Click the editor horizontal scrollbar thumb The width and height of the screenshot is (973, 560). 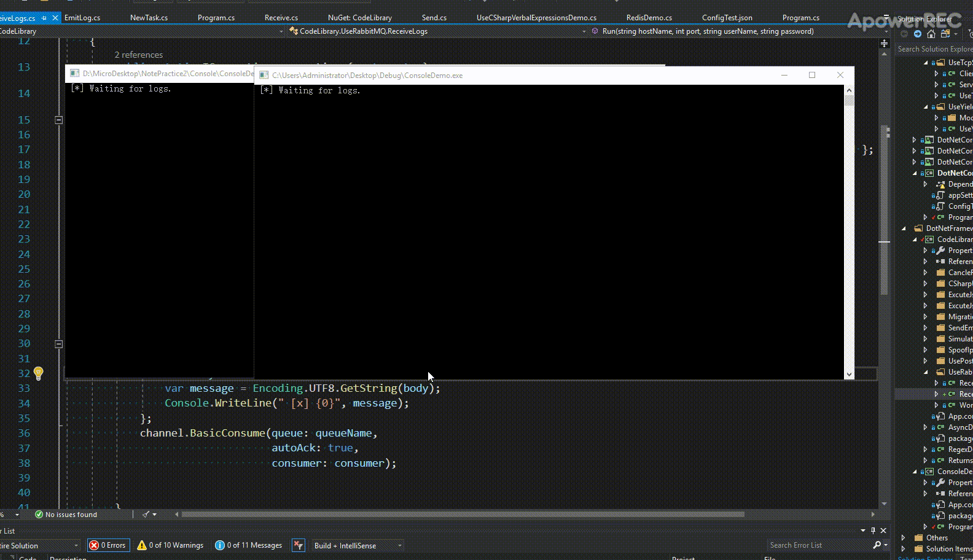[463, 515]
